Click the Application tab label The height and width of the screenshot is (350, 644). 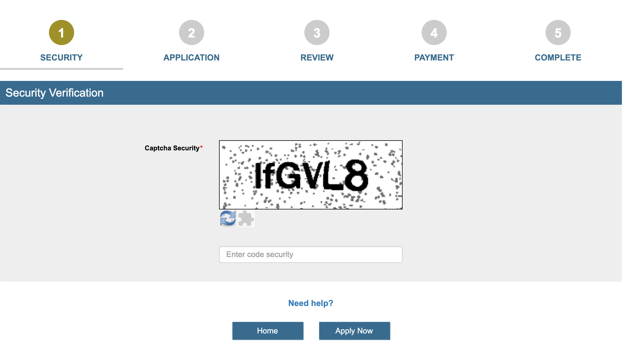(x=191, y=57)
